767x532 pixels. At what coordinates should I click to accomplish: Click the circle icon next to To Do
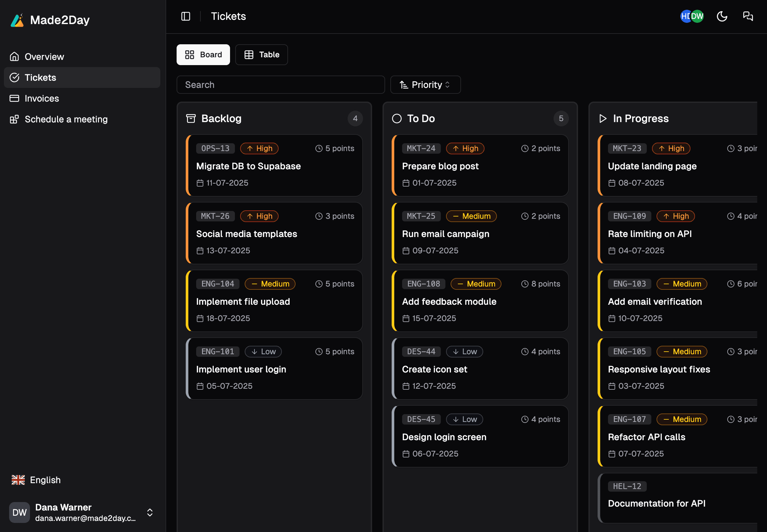click(x=397, y=118)
